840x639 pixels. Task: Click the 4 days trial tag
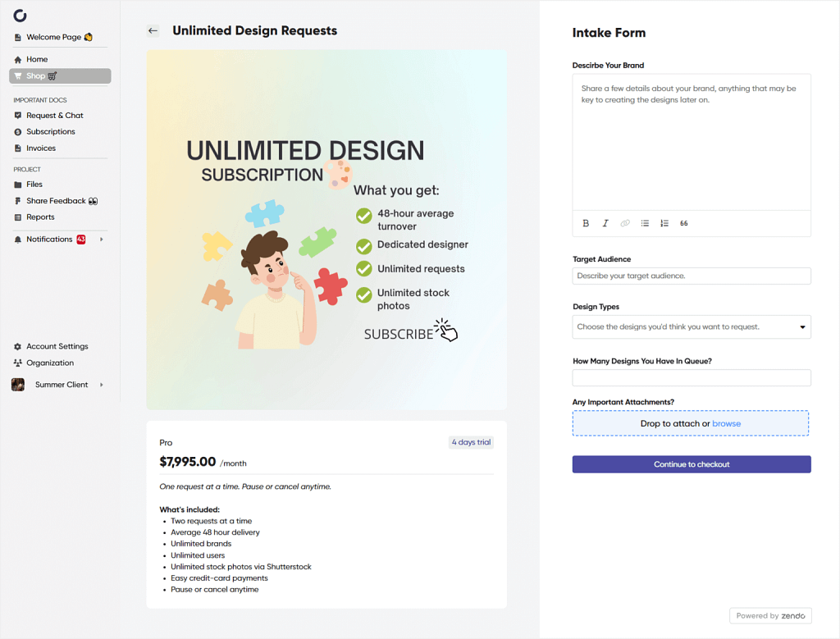click(471, 442)
